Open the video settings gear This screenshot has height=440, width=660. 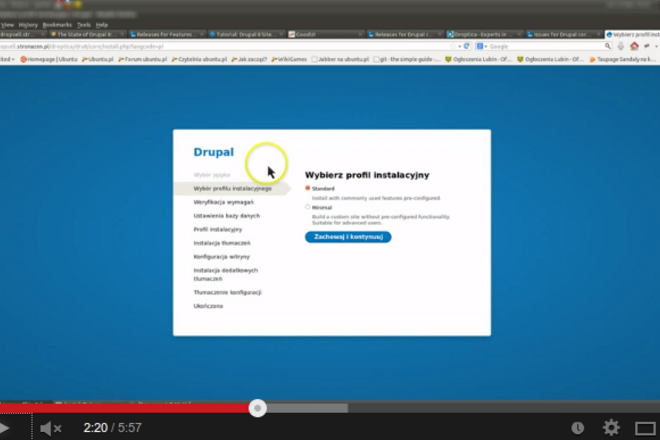coord(611,428)
